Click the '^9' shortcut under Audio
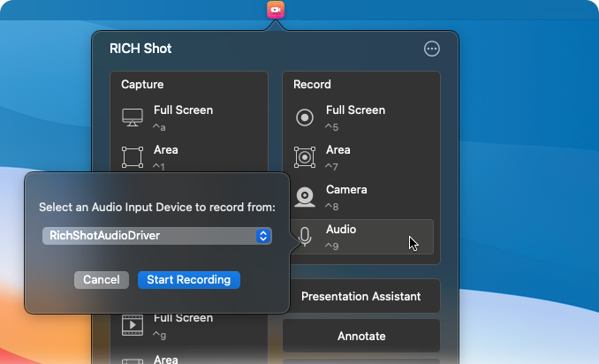This screenshot has width=599, height=364. pos(331,246)
